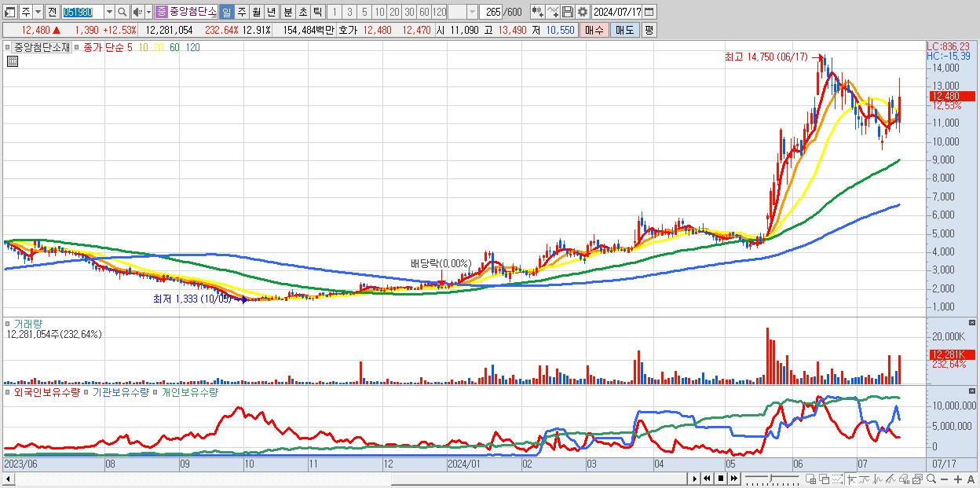
Task: Click the 평 button next to 매도
Action: (x=649, y=30)
